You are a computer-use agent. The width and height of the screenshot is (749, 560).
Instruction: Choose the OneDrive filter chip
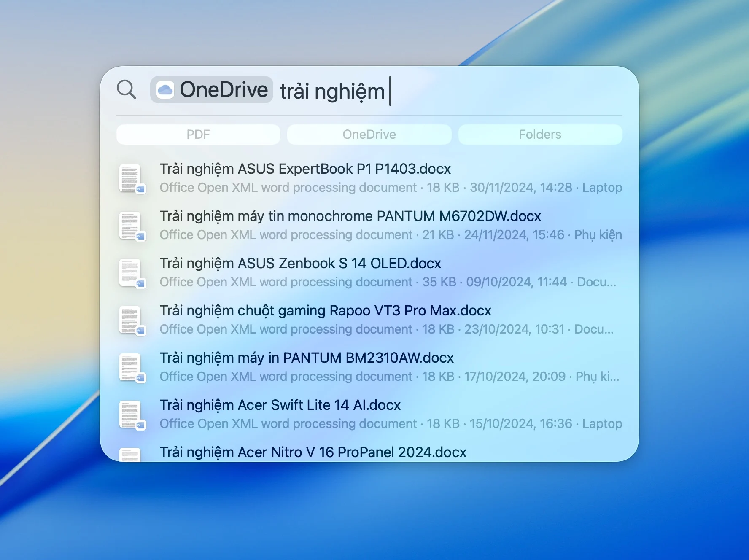tap(369, 135)
